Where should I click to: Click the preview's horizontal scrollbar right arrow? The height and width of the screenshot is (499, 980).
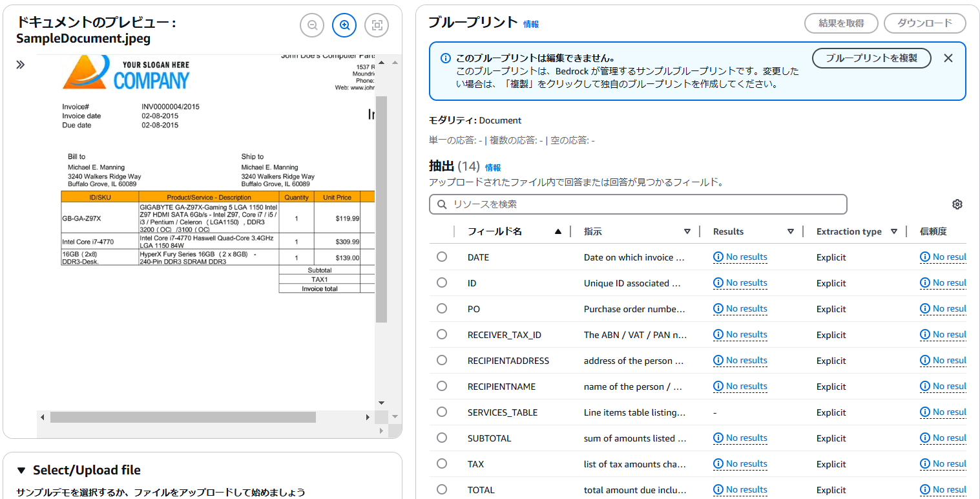368,417
